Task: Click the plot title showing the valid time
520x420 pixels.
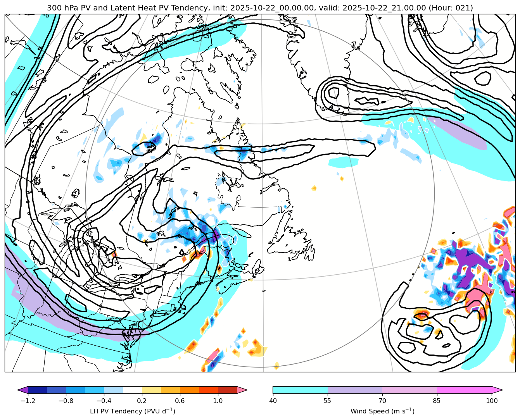Action: coord(260,8)
